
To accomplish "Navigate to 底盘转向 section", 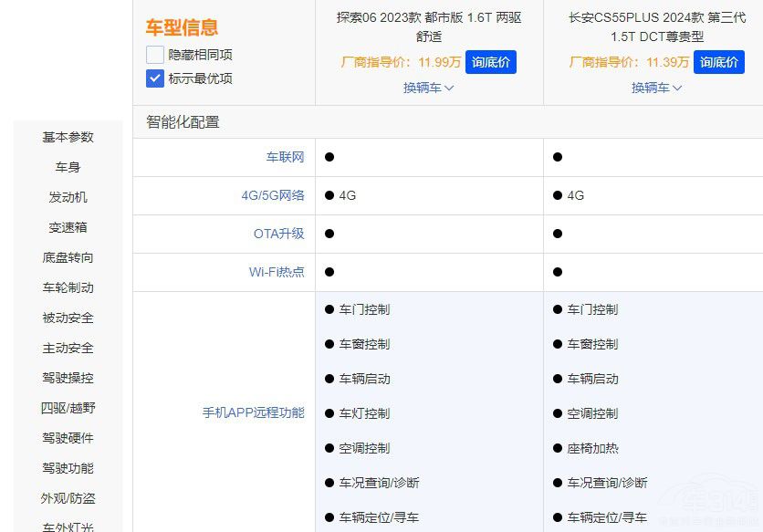I will (68, 257).
